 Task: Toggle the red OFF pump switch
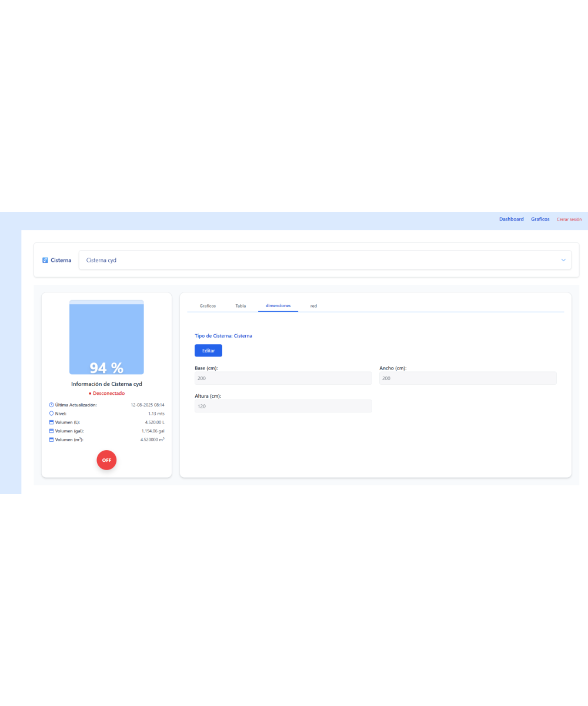(x=106, y=460)
